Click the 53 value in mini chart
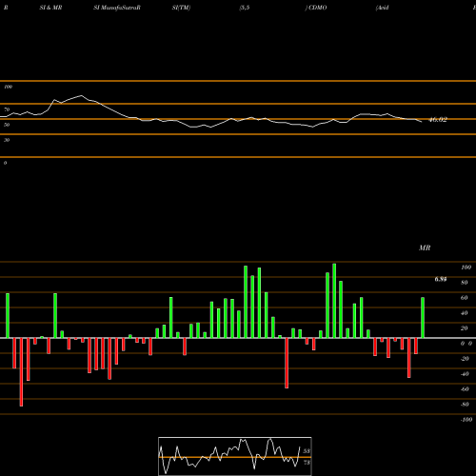Screen dimensions: 476x476 [307, 451]
